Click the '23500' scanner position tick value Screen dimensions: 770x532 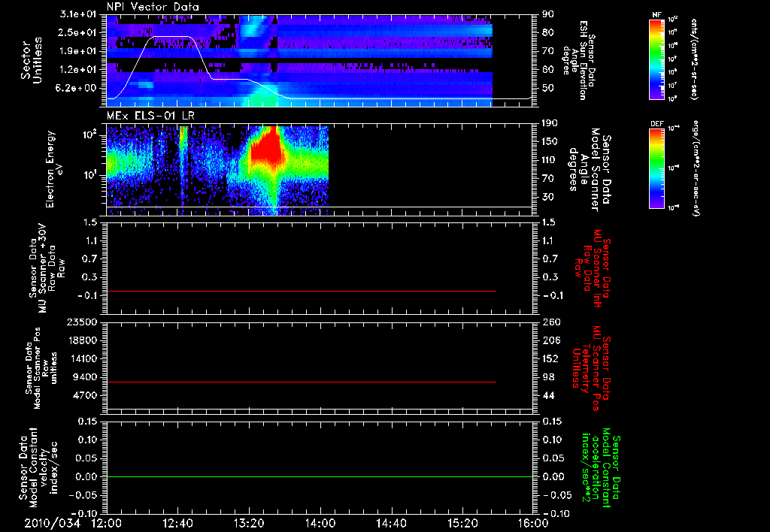pos(82,322)
